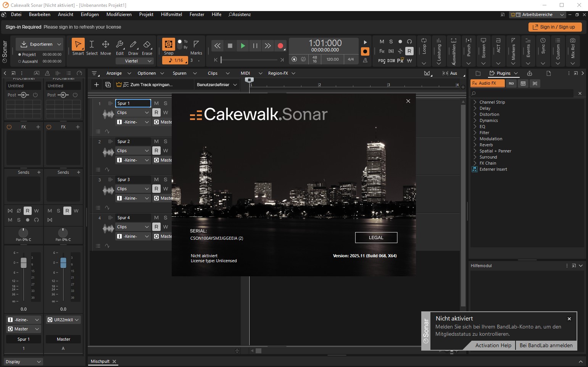Click the Spur 1 track name field
The image size is (588, 367).
(133, 103)
